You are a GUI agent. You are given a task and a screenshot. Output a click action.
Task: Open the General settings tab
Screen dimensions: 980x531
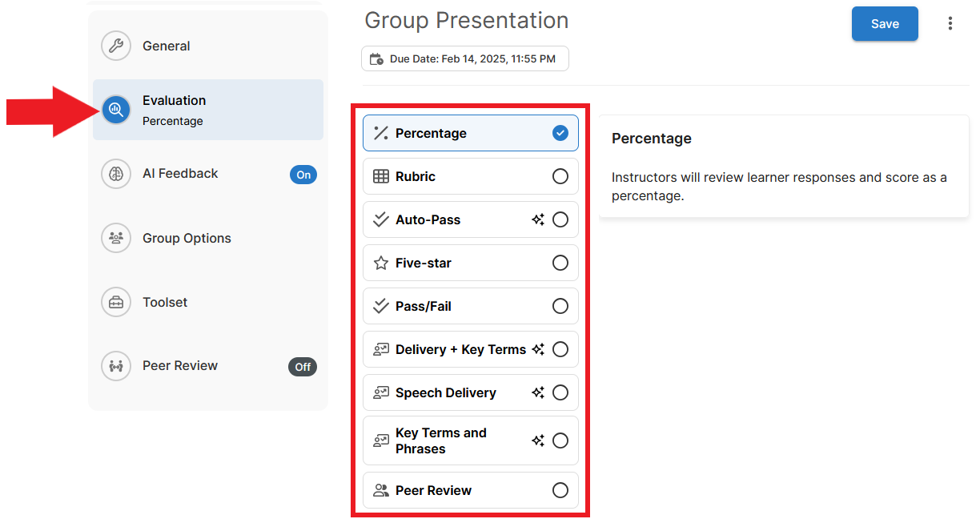click(x=208, y=46)
